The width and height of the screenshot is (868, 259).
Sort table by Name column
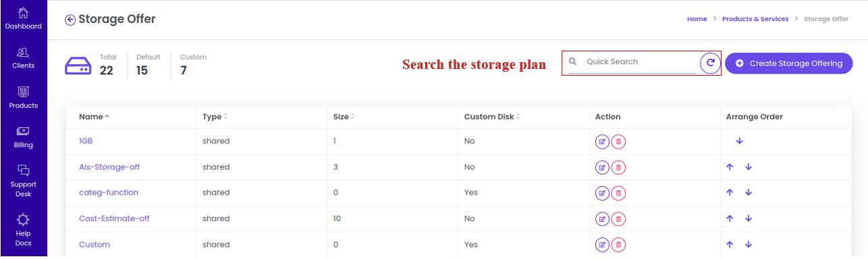click(x=94, y=117)
